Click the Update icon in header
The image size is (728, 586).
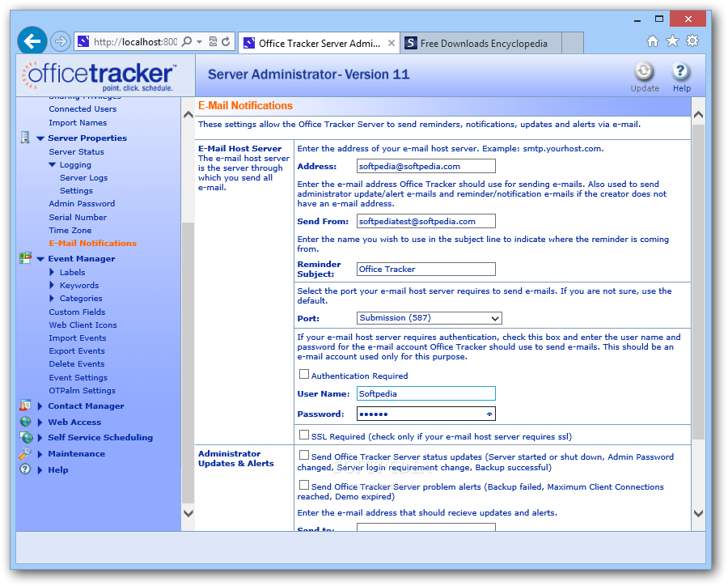[x=644, y=72]
